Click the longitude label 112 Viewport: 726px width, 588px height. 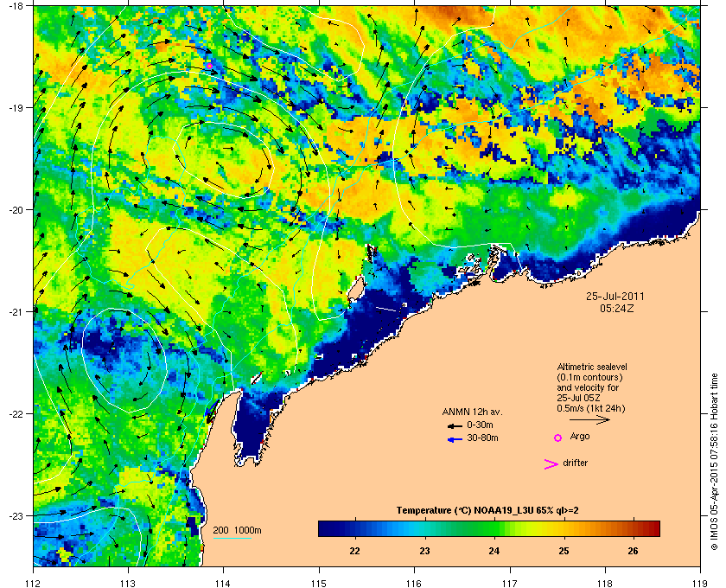[x=34, y=584]
